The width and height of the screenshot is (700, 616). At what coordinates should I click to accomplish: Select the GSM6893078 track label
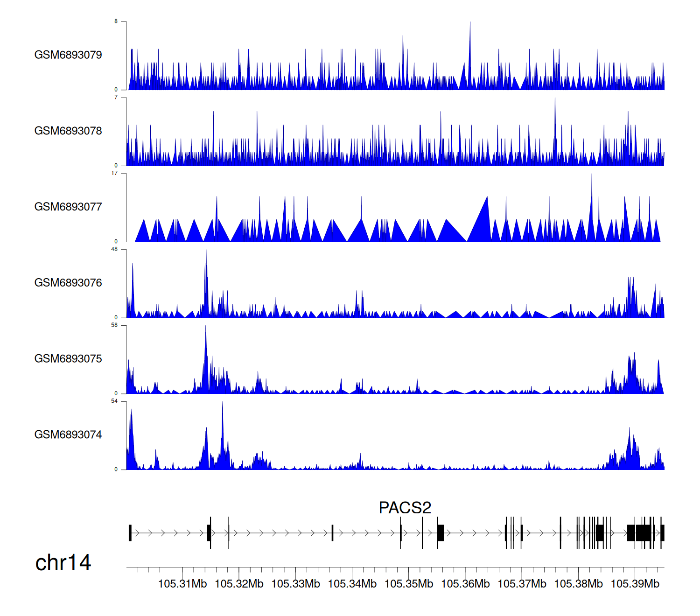pyautogui.click(x=68, y=131)
